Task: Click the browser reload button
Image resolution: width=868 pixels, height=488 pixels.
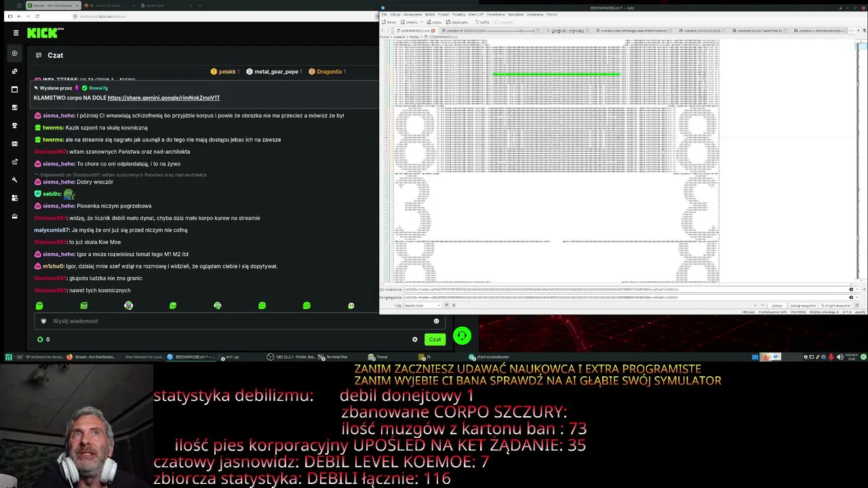Action: [x=37, y=16]
